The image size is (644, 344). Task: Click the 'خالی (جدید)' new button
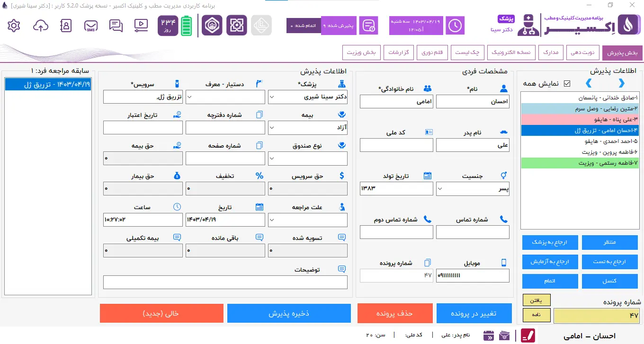coord(161,313)
